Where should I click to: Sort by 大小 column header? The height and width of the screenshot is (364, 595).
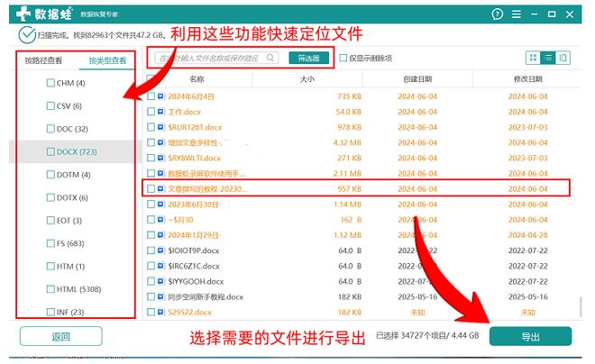(x=307, y=79)
